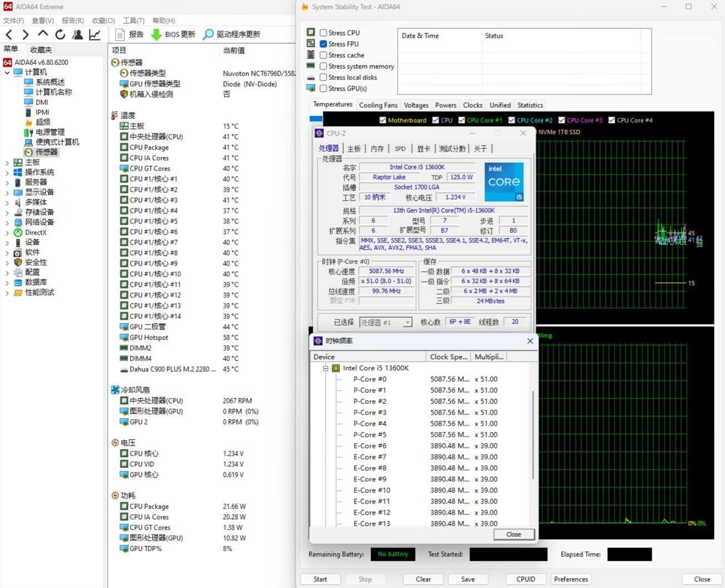Switch to the Statistics tab

[530, 105]
